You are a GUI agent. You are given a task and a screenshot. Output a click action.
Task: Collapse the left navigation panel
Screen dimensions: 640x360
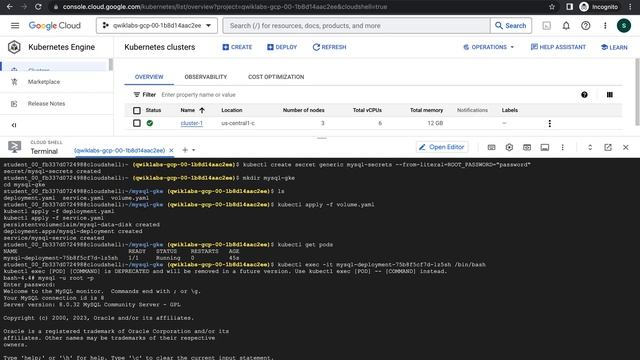coord(14,125)
